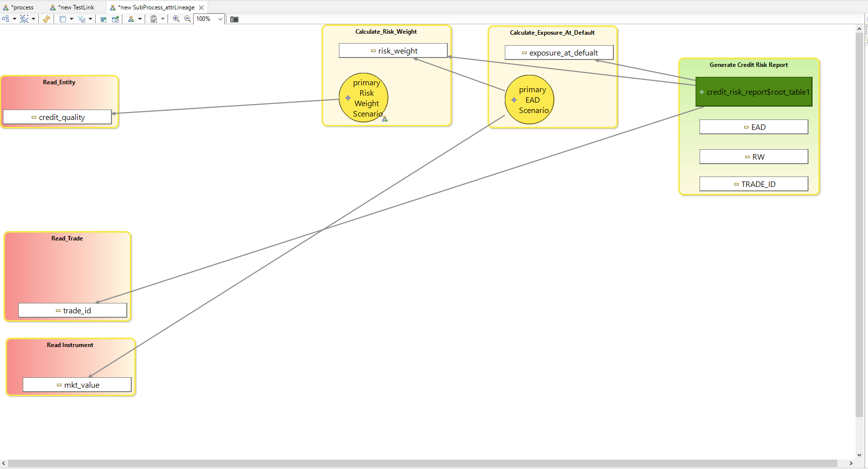The image size is (868, 469).
Task: Click the Read_Entity container title
Action: click(x=59, y=82)
